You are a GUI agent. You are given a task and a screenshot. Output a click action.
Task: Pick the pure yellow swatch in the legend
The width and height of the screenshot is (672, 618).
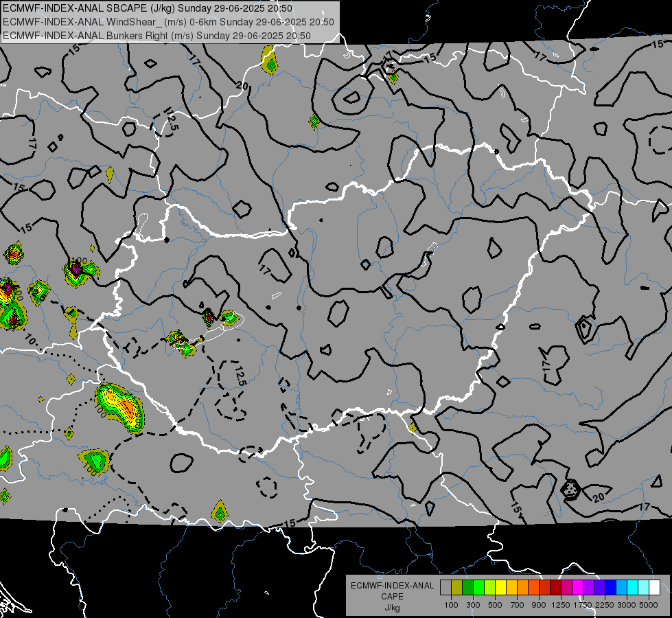500,587
